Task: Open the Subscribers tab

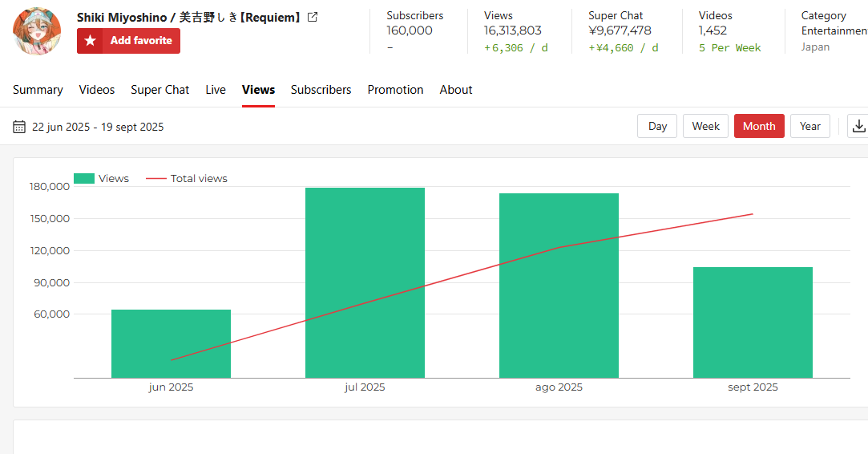Action: [321, 90]
